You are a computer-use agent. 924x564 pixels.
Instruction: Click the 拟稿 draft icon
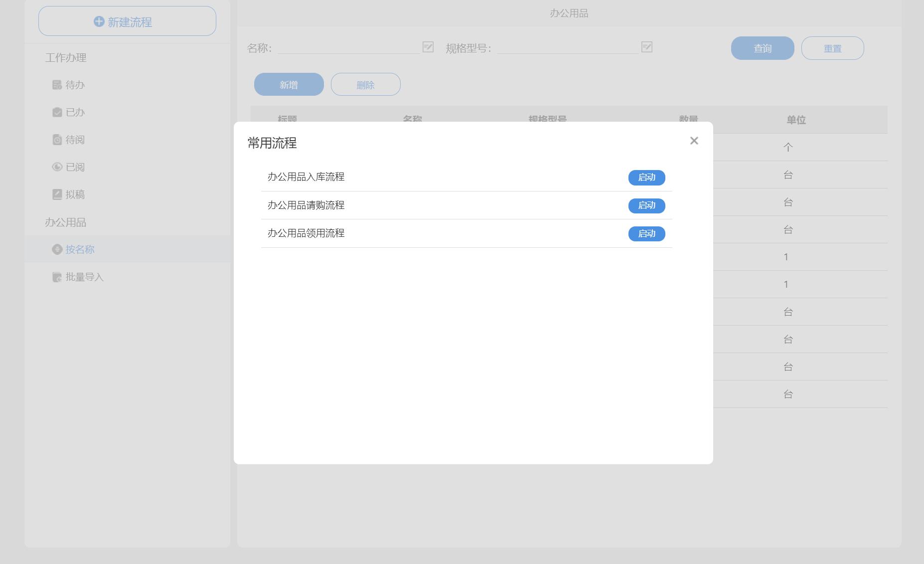(x=57, y=194)
